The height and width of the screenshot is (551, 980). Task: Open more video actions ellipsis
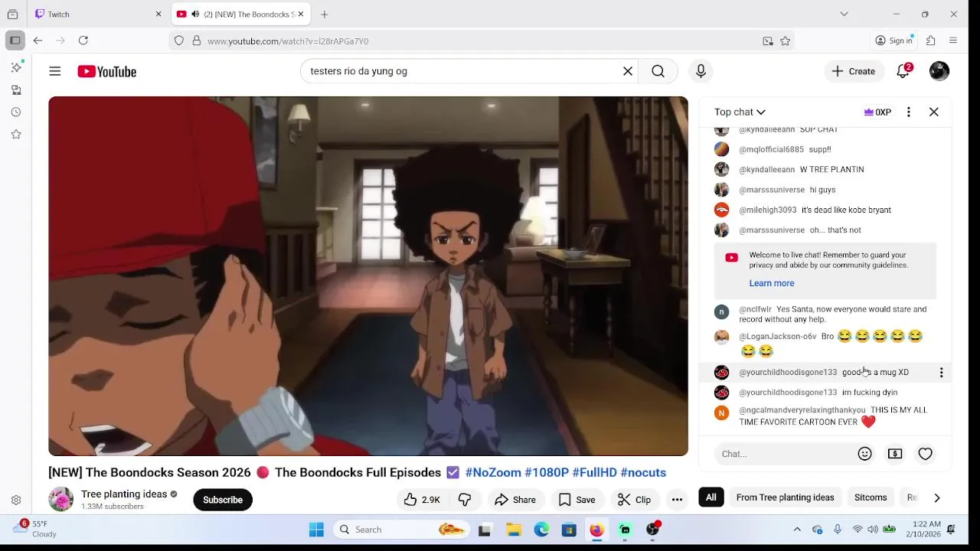pyautogui.click(x=677, y=500)
